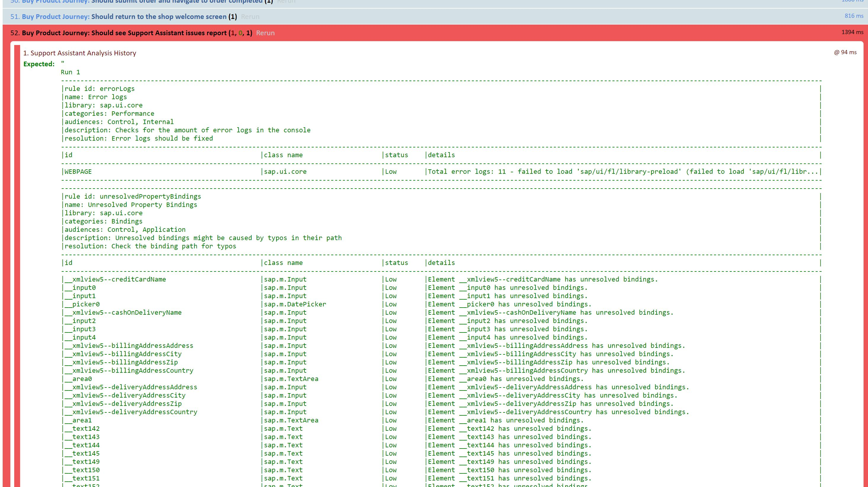Click 'categories: Bindings' line
The width and height of the screenshot is (868, 487).
pyautogui.click(x=103, y=221)
